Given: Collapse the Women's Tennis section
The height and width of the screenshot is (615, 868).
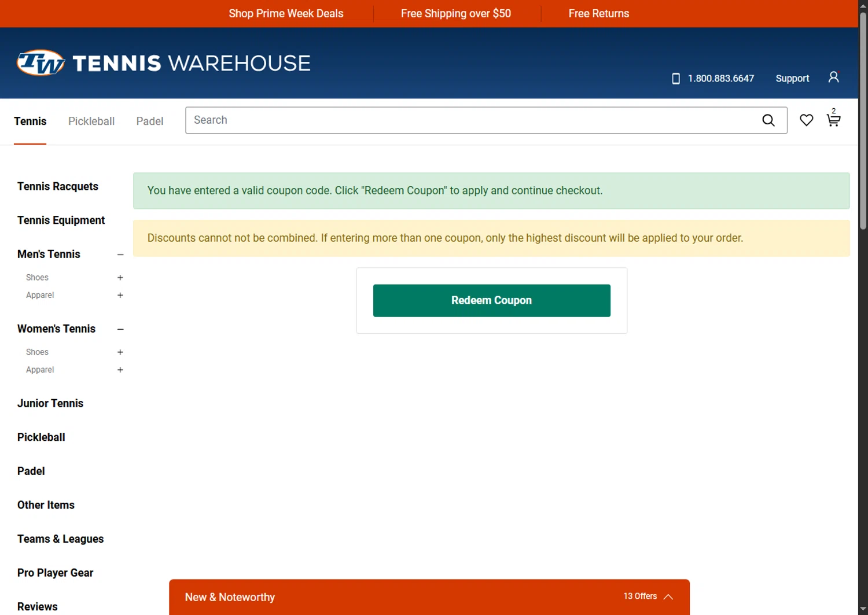Looking at the screenshot, I should pyautogui.click(x=120, y=329).
